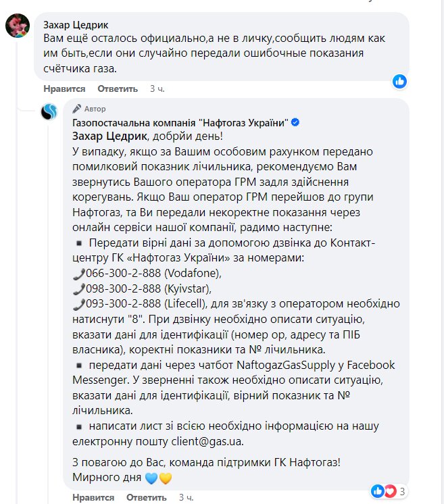Click "Ответить" under Захар Цедрик's comment
The height and width of the screenshot is (504, 444).
point(118,89)
